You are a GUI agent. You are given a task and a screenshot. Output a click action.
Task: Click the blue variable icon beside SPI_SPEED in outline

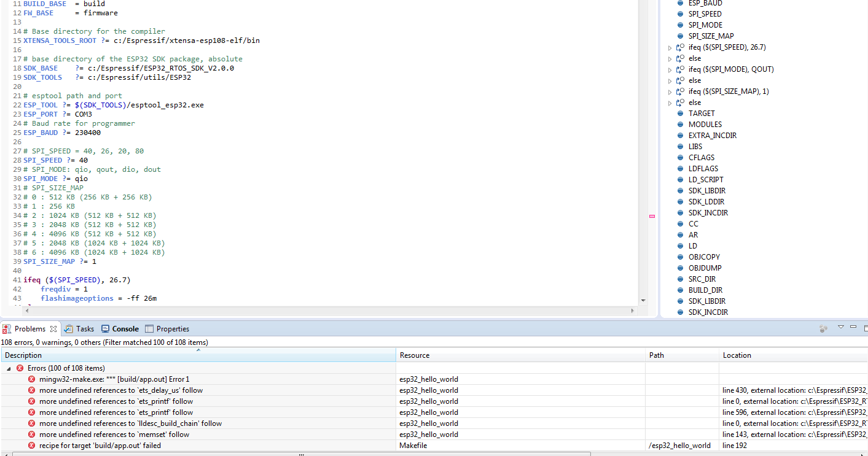tap(680, 14)
